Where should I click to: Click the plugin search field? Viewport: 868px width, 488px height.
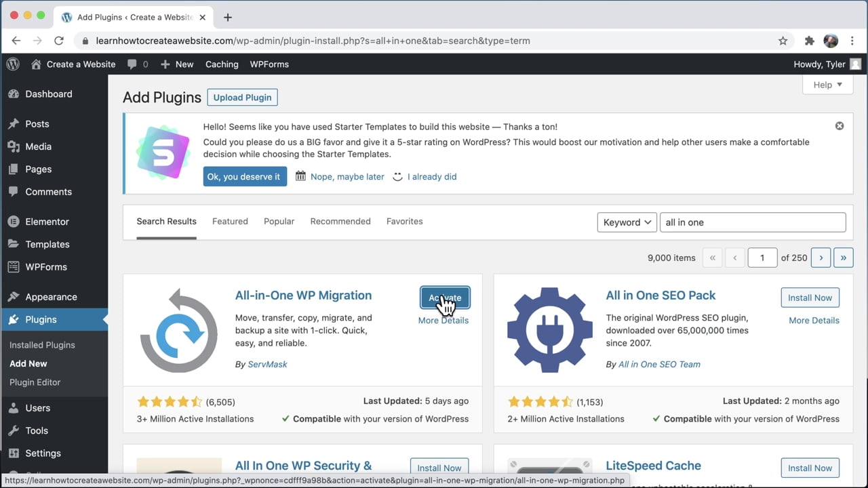pyautogui.click(x=753, y=222)
